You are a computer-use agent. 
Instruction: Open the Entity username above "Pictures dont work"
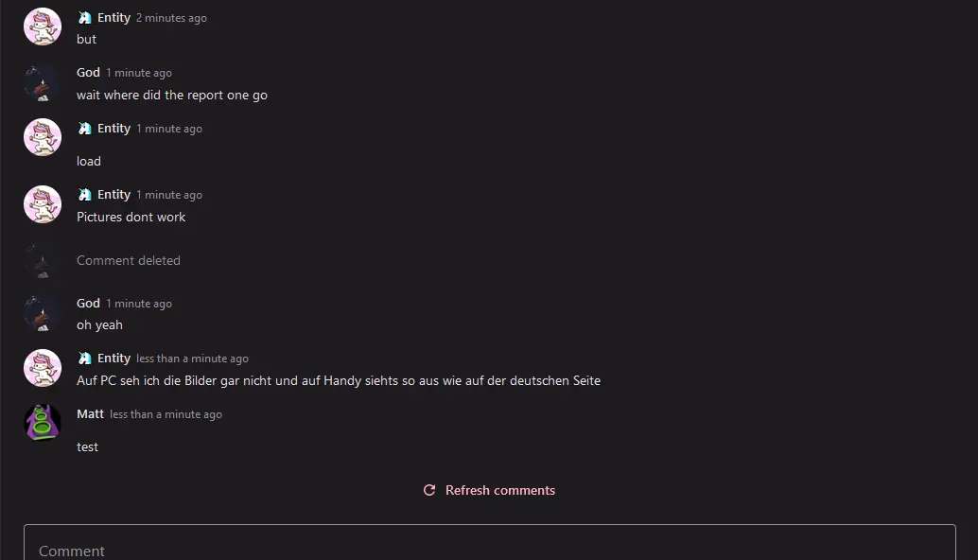114,195
